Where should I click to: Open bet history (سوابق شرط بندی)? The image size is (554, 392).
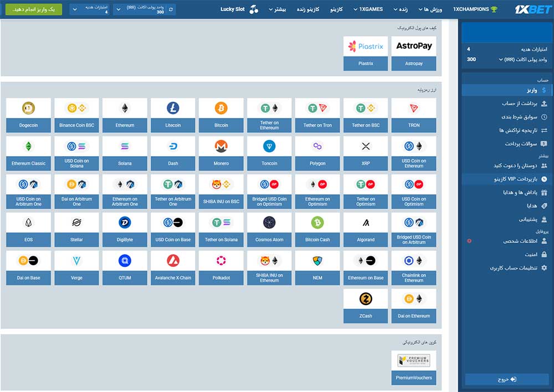506,117
